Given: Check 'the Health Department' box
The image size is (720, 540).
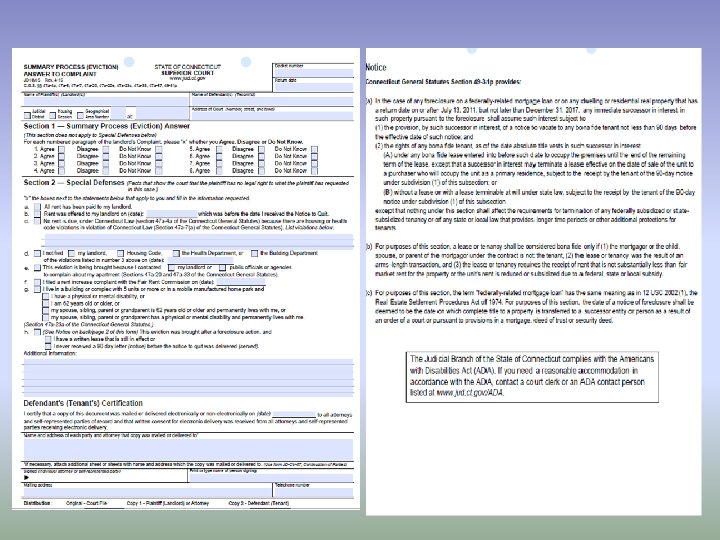Looking at the screenshot, I should click(176, 253).
